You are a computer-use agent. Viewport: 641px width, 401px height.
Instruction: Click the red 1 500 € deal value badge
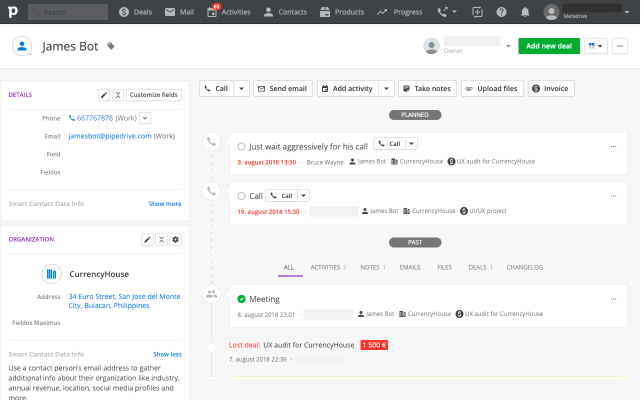[374, 345]
